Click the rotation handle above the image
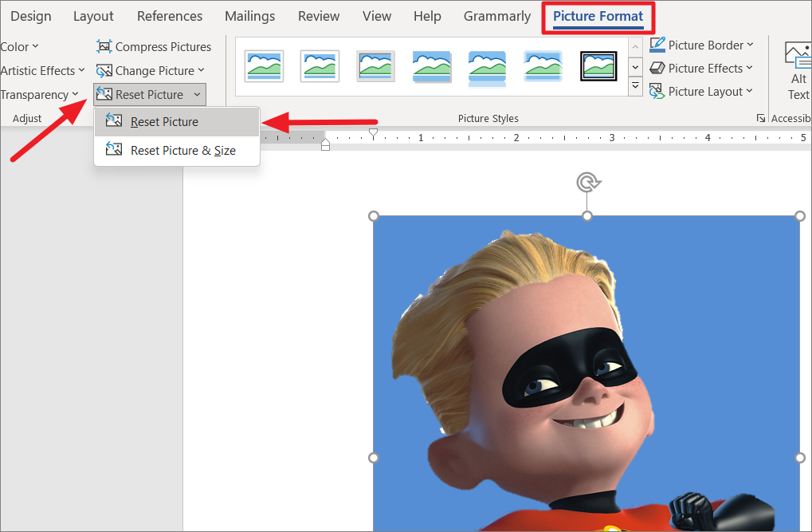Viewport: 812px width, 532px height. [x=588, y=183]
